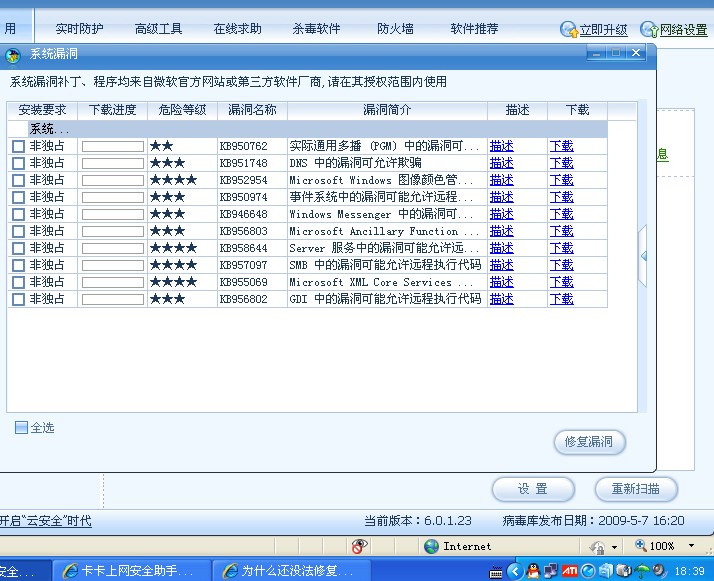Click the round blue tray icon

coord(588,571)
